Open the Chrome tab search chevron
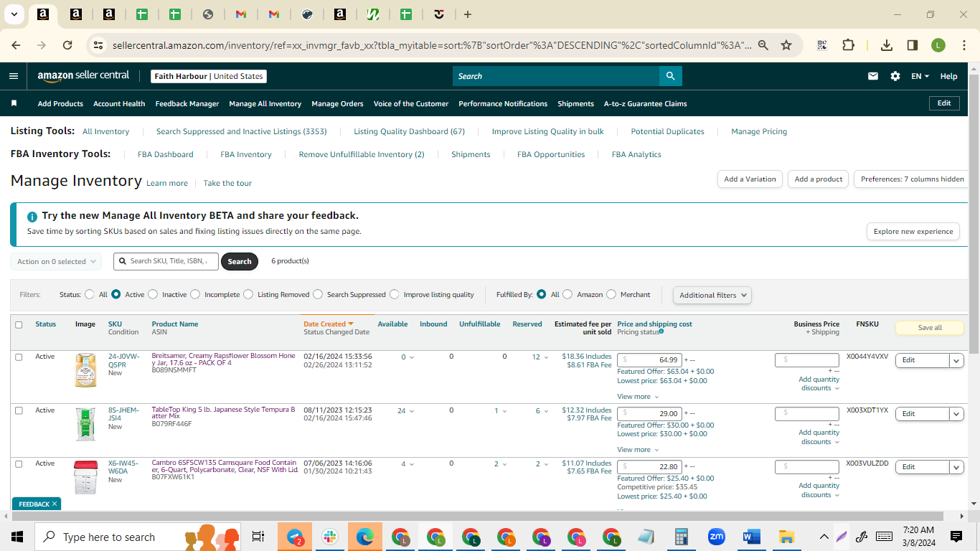The image size is (980, 551). pyautogui.click(x=14, y=14)
